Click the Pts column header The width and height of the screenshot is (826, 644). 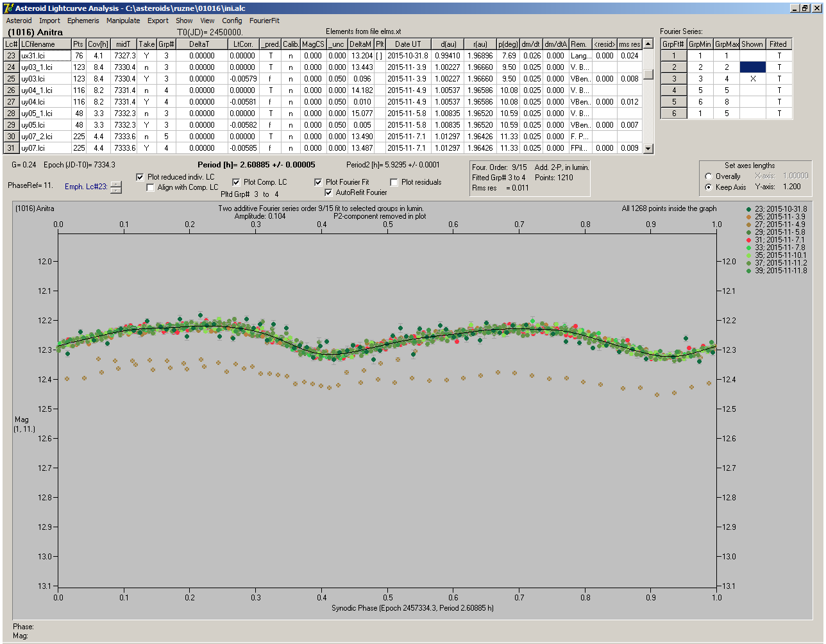click(x=78, y=44)
